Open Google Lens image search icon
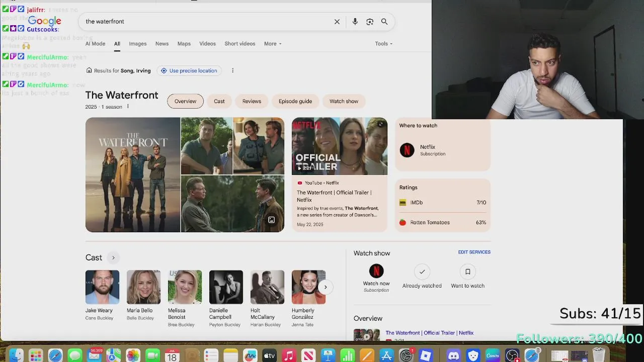This screenshot has height=362, width=644. [370, 22]
